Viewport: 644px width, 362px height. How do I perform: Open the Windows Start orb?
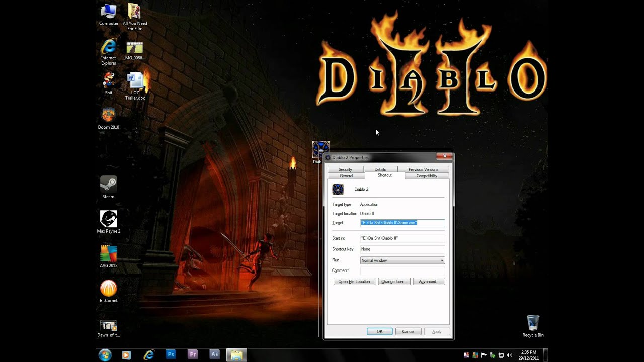click(x=105, y=355)
